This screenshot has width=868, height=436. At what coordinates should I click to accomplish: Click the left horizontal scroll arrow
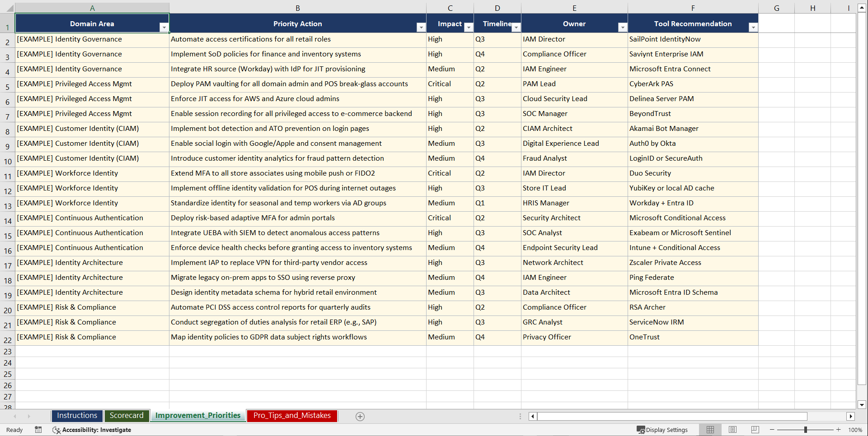coord(532,416)
